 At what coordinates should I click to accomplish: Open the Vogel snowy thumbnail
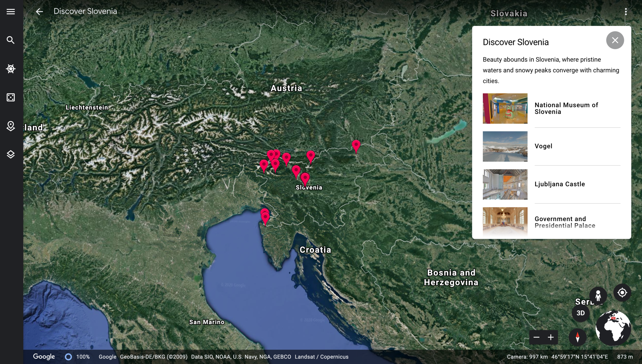tap(505, 146)
